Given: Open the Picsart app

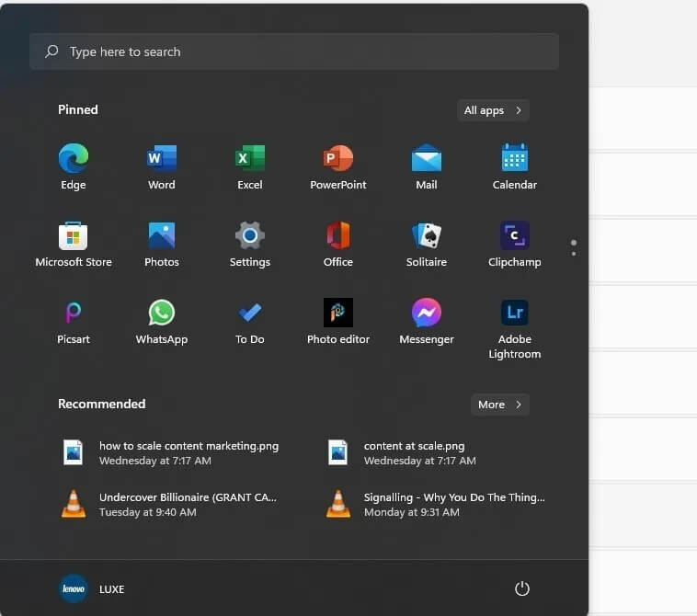Looking at the screenshot, I should (74, 322).
